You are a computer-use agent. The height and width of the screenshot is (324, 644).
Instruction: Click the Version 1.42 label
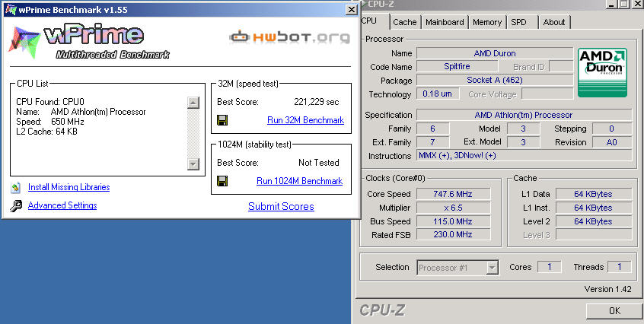[608, 289]
